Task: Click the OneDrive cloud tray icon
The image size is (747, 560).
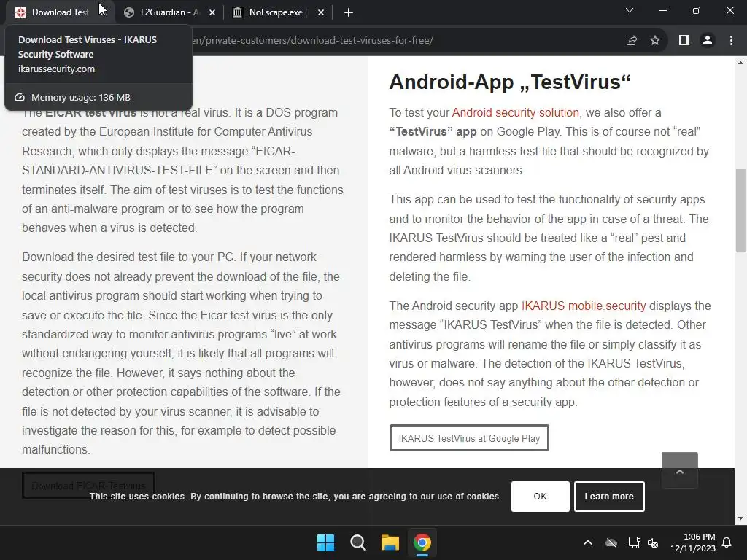Action: [x=611, y=542]
